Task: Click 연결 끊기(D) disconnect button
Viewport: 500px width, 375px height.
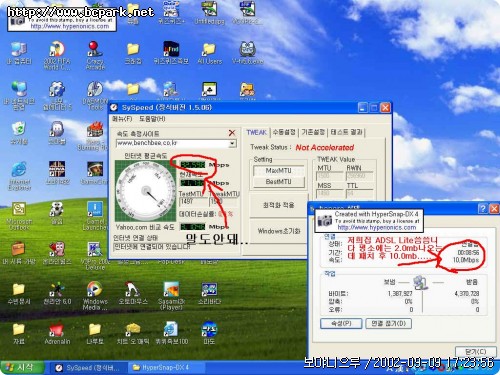Action: pos(388,323)
